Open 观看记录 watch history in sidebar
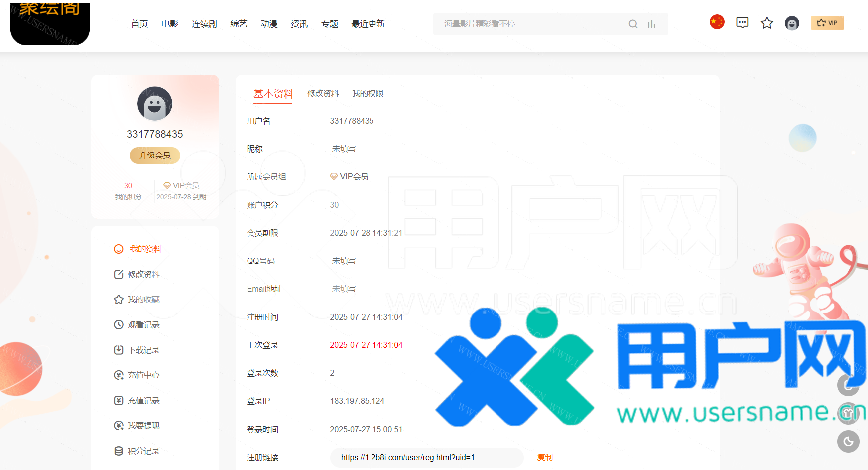The width and height of the screenshot is (868, 470). (x=143, y=325)
